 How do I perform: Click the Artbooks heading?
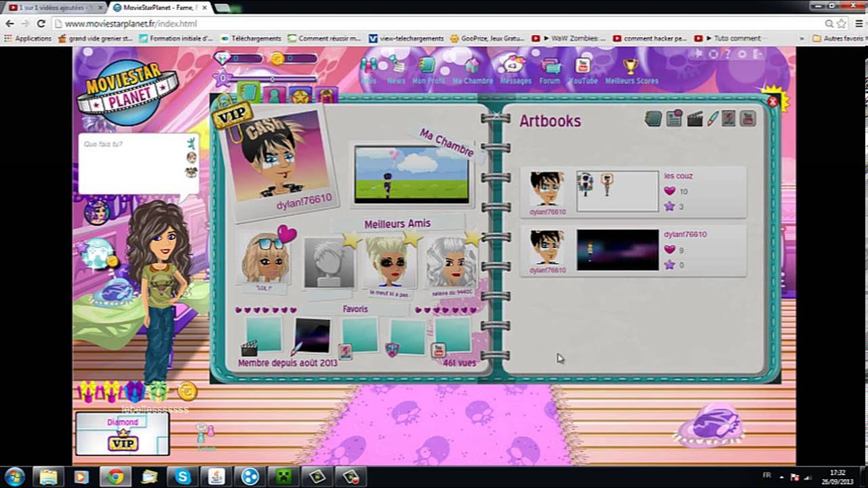[x=550, y=121]
